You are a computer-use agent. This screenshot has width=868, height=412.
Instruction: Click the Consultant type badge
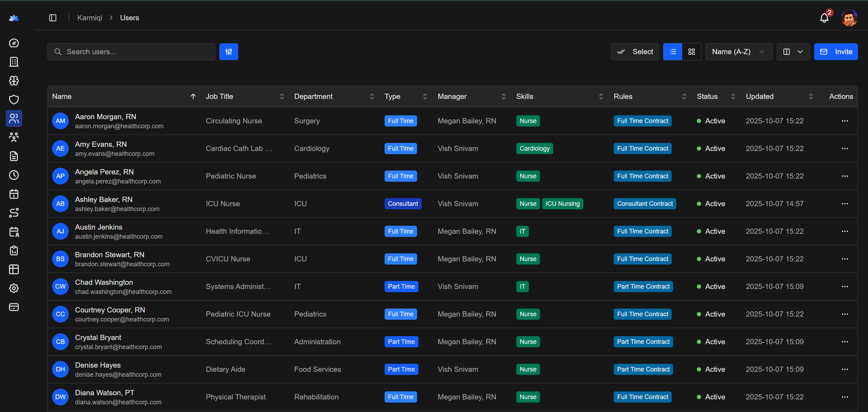(x=403, y=204)
